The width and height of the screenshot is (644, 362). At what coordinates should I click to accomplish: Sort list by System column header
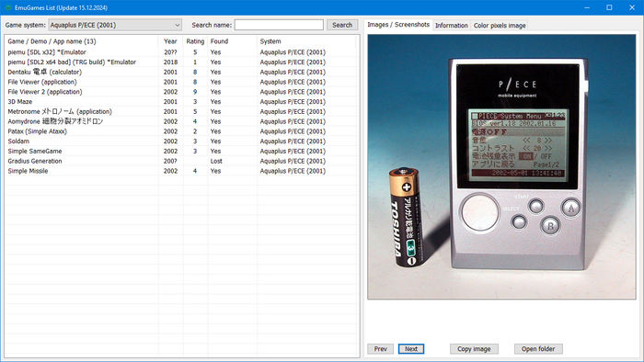tap(306, 41)
